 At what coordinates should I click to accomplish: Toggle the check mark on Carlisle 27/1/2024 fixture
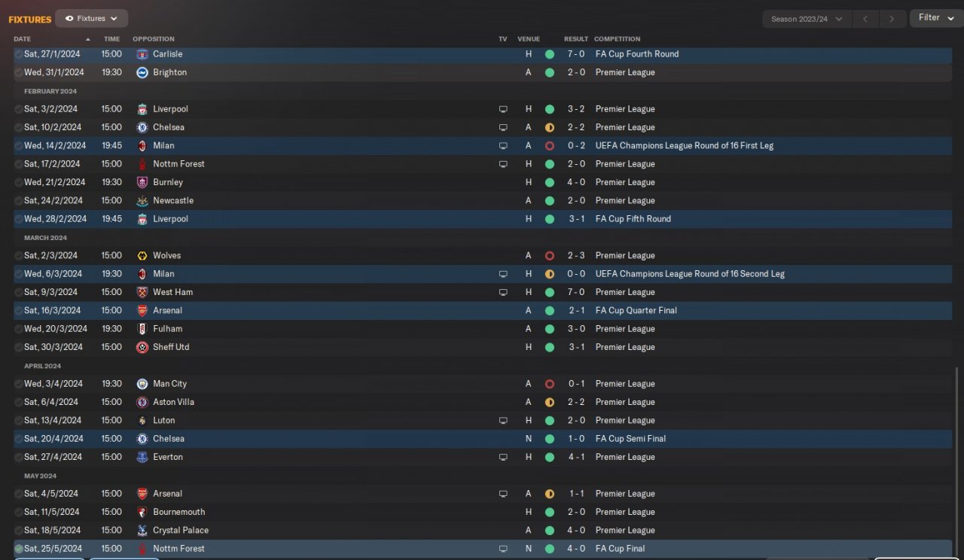(19, 54)
